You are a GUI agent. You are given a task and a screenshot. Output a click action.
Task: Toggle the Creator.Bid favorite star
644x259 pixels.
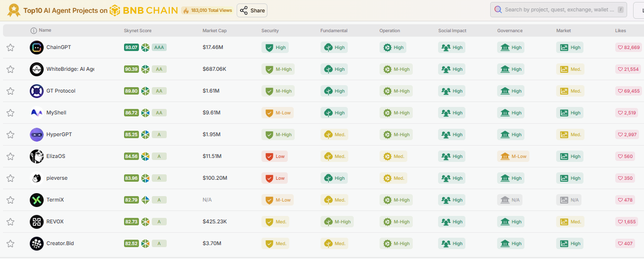10,244
